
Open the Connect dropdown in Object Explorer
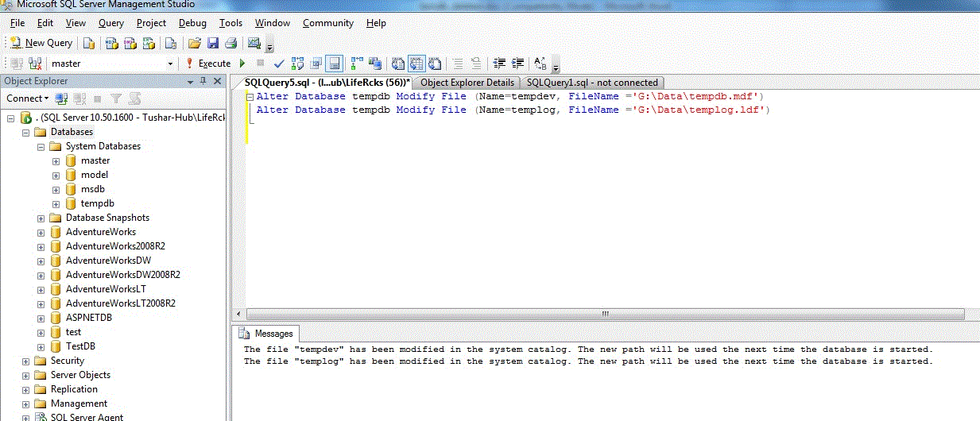click(27, 98)
